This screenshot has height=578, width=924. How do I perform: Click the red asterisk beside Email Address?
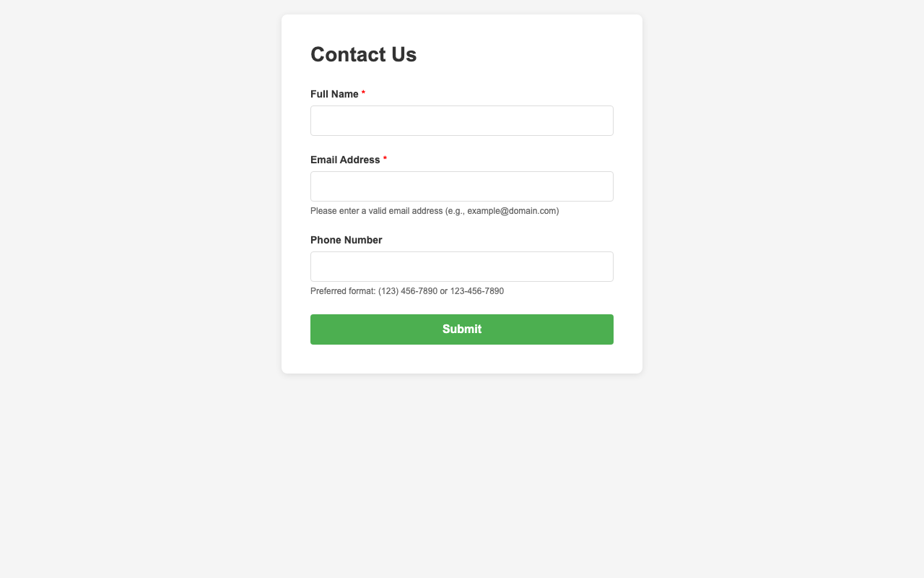point(385,159)
